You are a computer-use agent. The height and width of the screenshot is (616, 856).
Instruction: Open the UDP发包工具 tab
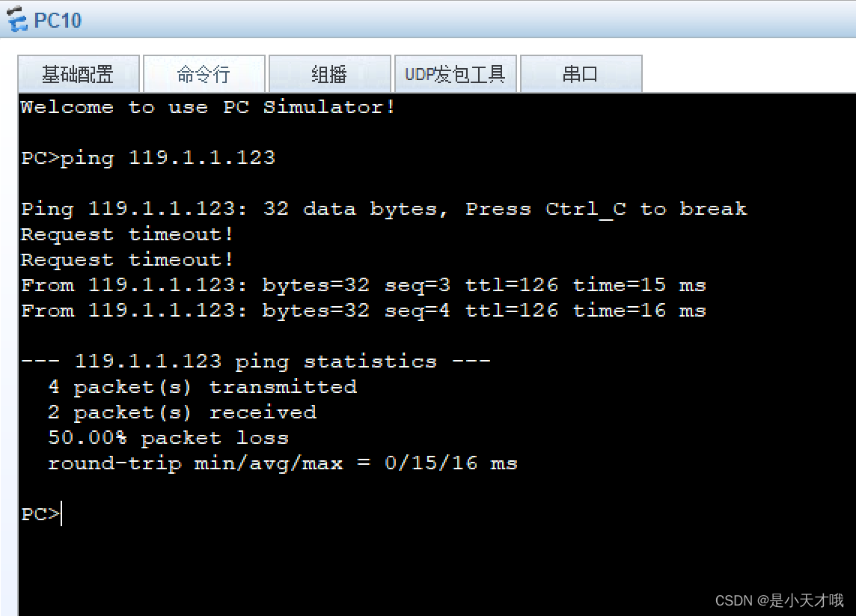point(455,73)
